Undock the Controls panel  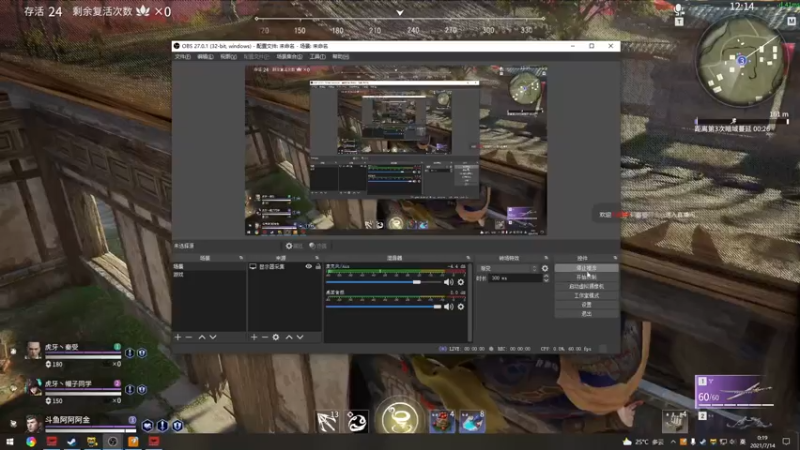615,258
